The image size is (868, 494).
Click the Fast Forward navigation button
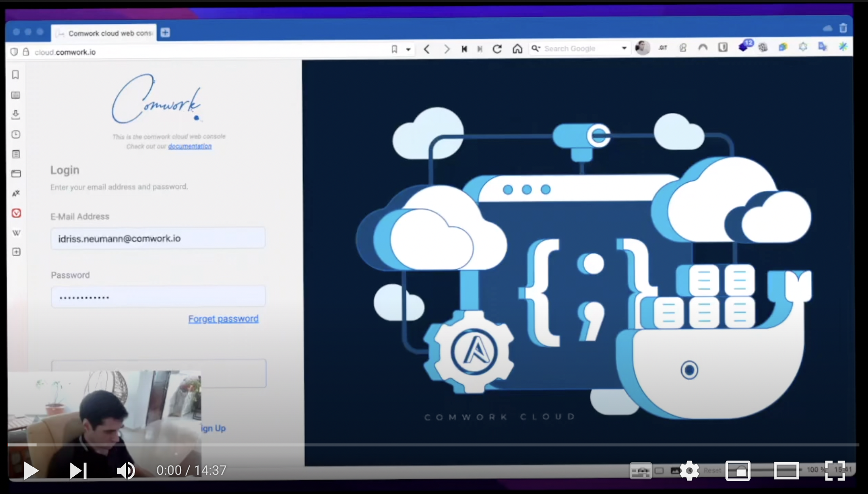[480, 49]
